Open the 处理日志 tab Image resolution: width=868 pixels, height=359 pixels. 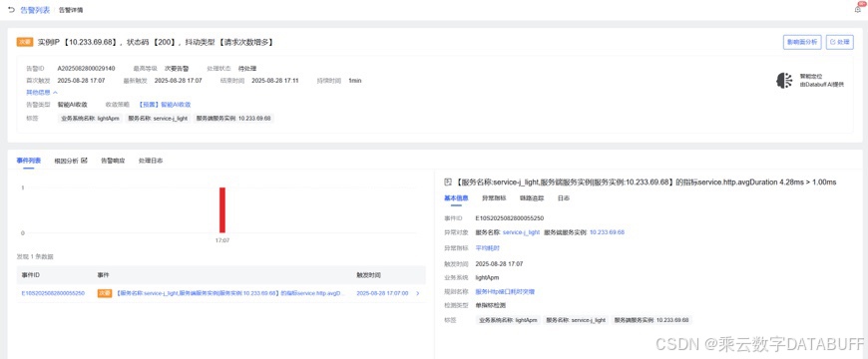(151, 161)
